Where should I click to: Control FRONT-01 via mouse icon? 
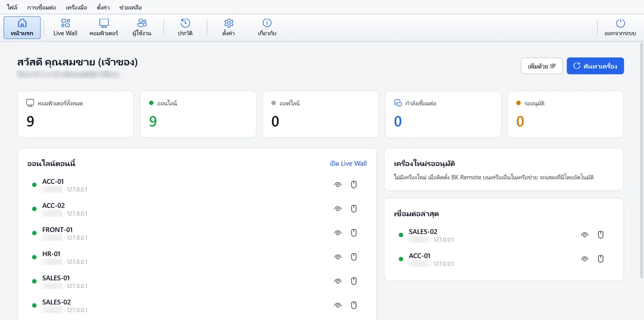pyautogui.click(x=354, y=233)
